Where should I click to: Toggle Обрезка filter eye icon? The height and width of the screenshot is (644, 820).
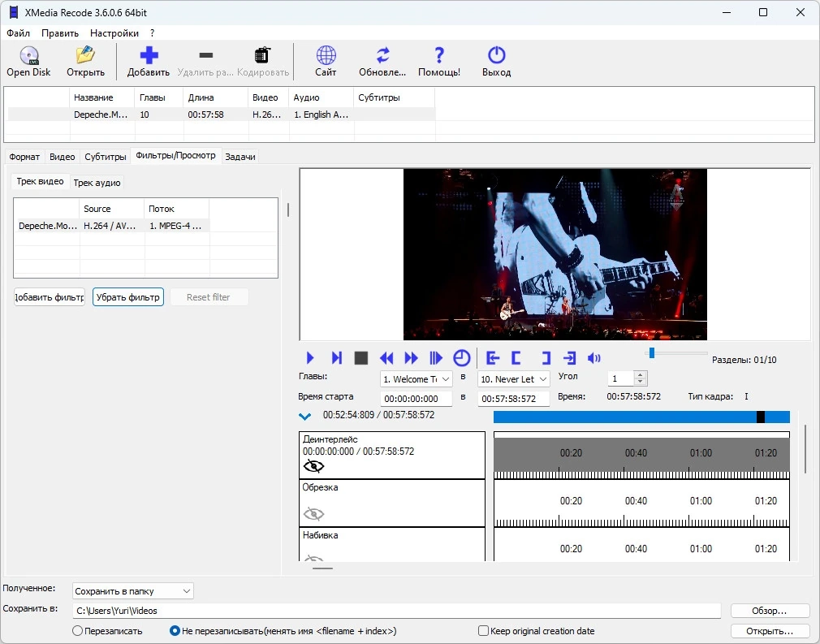tap(313, 514)
